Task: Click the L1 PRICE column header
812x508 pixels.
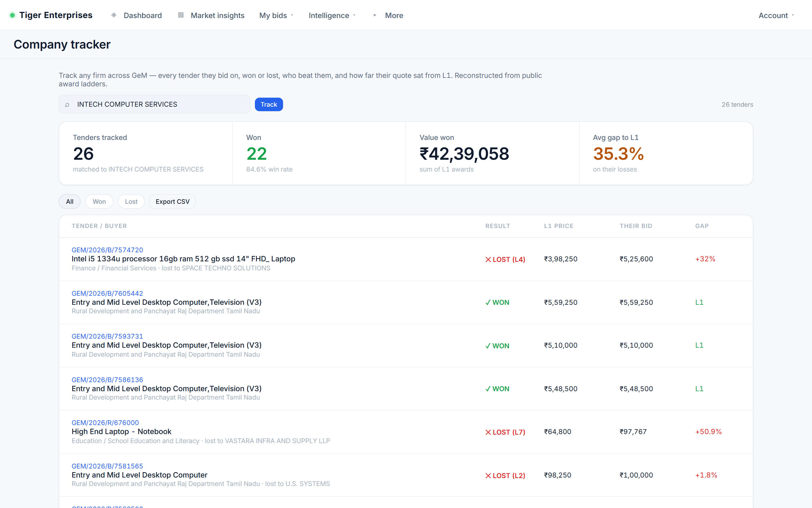Action: tap(559, 226)
